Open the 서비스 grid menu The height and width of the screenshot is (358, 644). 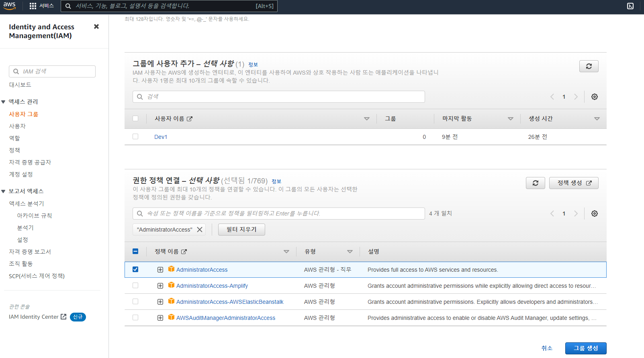point(41,6)
